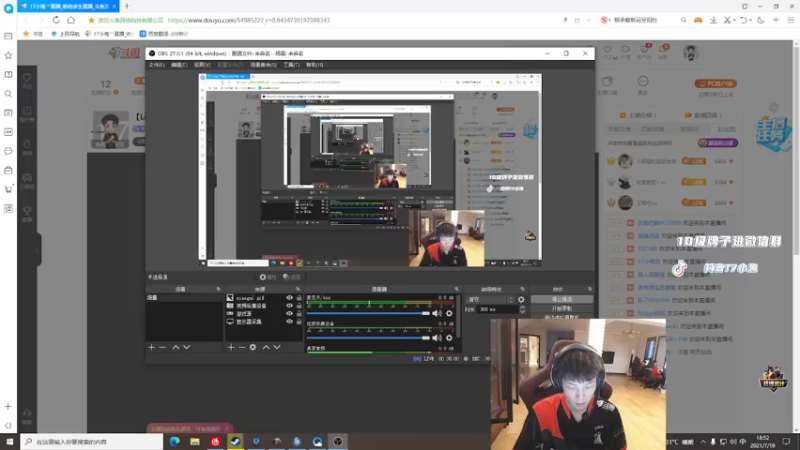
Task: Open the OBS Tools menu
Action: pos(291,65)
